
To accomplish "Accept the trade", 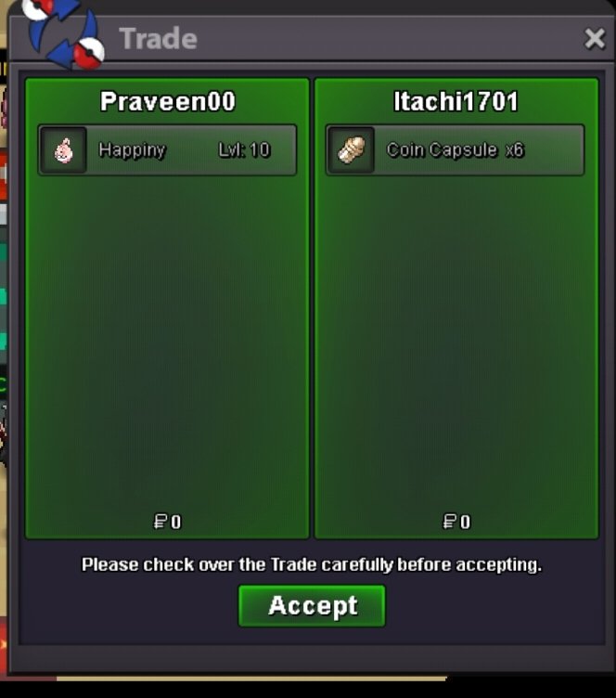I will (312, 606).
